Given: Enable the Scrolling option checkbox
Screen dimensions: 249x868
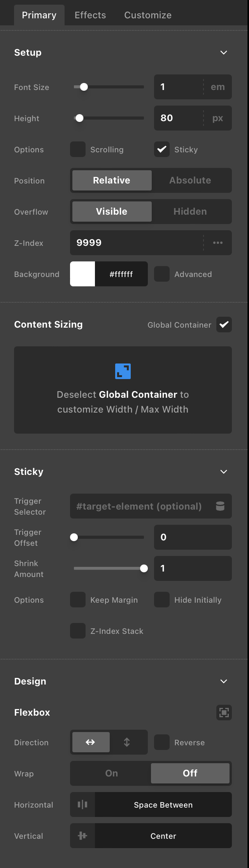Looking at the screenshot, I should tap(78, 149).
